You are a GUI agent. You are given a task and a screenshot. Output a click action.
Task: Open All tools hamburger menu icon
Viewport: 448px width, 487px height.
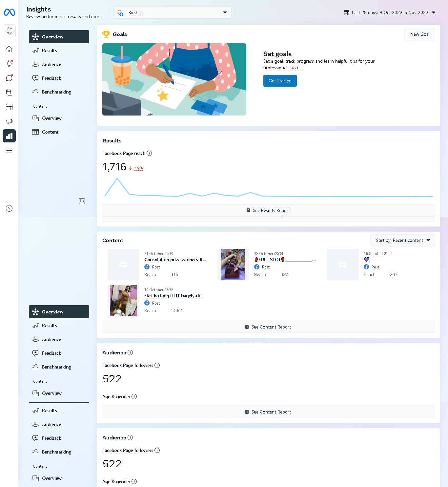(9, 150)
